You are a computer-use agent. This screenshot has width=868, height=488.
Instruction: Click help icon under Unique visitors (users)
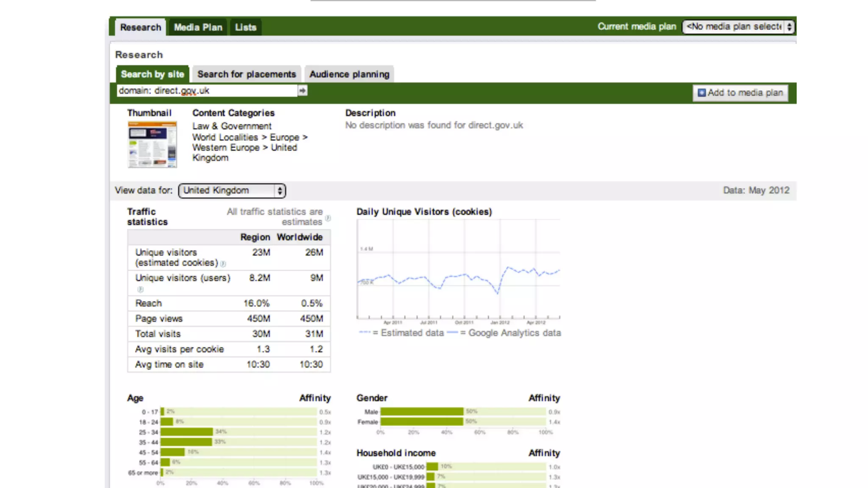coord(140,289)
